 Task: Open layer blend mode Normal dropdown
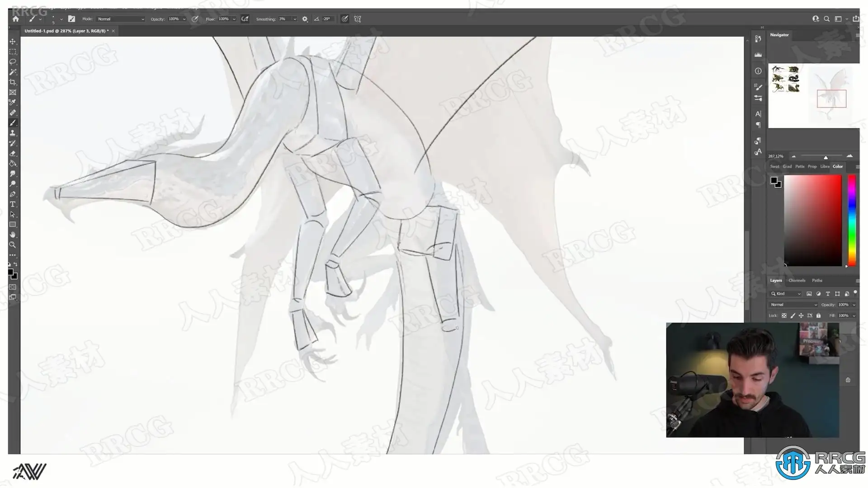click(793, 305)
